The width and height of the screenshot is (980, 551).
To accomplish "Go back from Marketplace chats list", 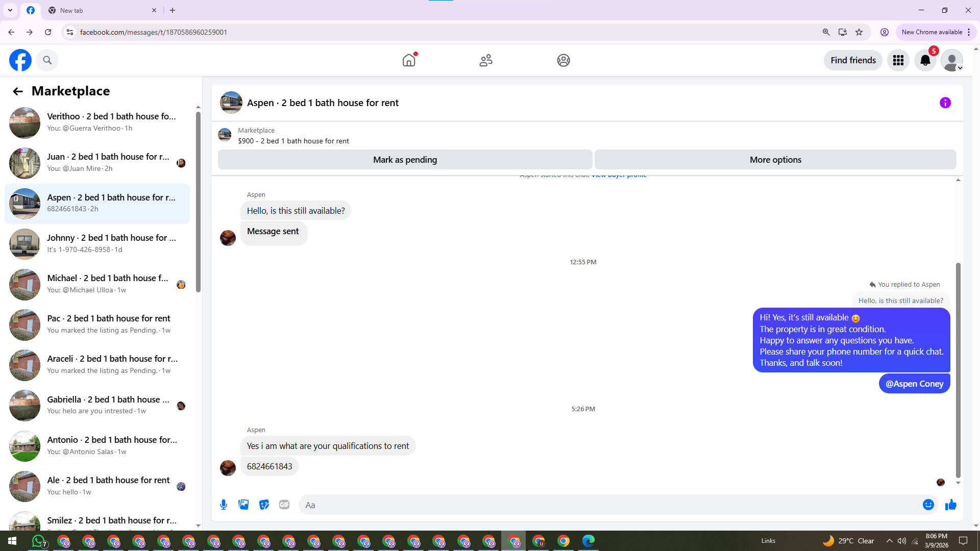I will [18, 91].
